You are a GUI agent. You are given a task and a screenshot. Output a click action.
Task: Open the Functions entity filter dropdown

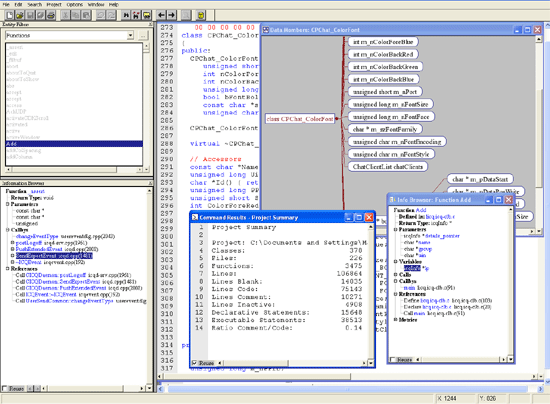pos(130,35)
